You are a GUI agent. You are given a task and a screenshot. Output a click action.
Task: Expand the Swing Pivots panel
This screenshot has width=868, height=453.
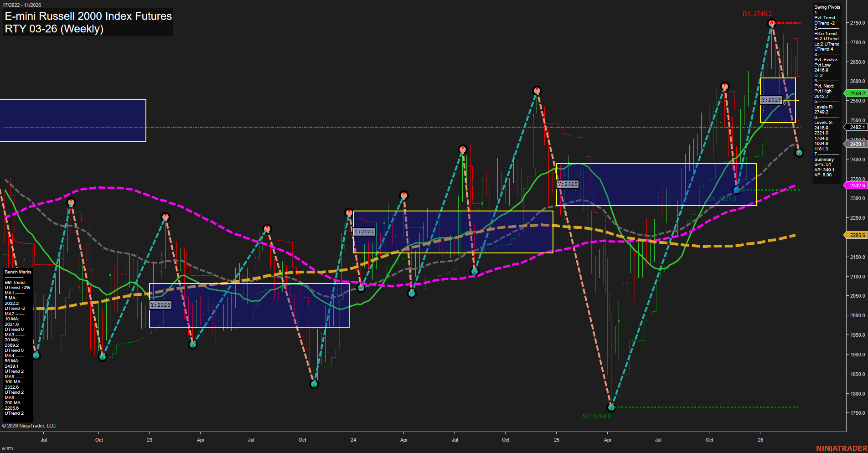click(827, 7)
